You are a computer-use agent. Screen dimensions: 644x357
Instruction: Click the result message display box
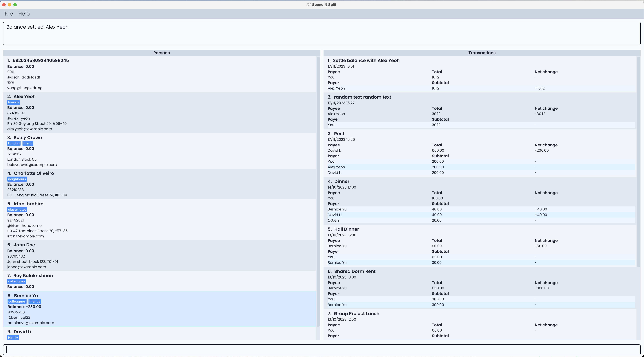[321, 34]
